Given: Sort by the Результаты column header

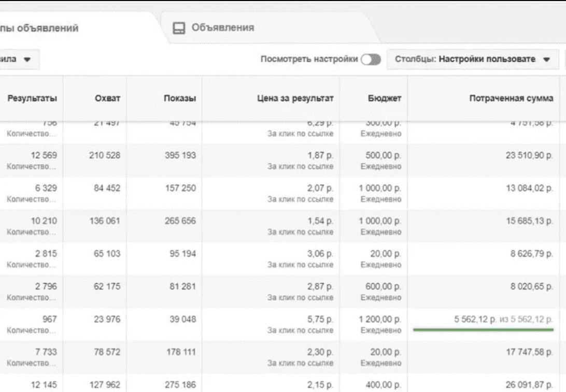Looking at the screenshot, I should click(x=32, y=98).
